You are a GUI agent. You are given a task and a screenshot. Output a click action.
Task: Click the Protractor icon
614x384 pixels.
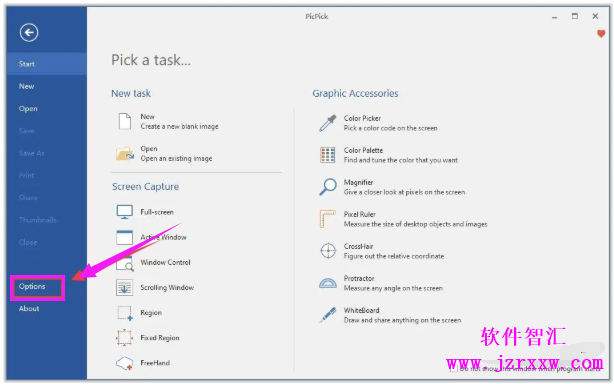(x=328, y=283)
